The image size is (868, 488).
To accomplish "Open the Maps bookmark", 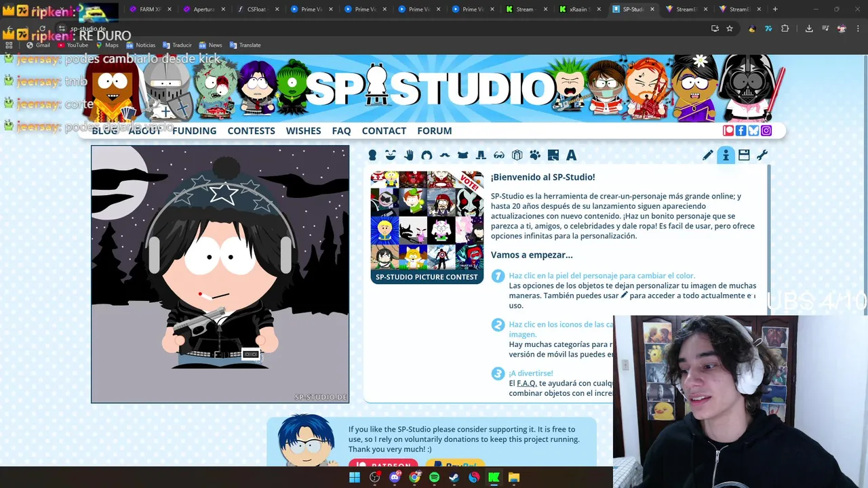I will (106, 45).
